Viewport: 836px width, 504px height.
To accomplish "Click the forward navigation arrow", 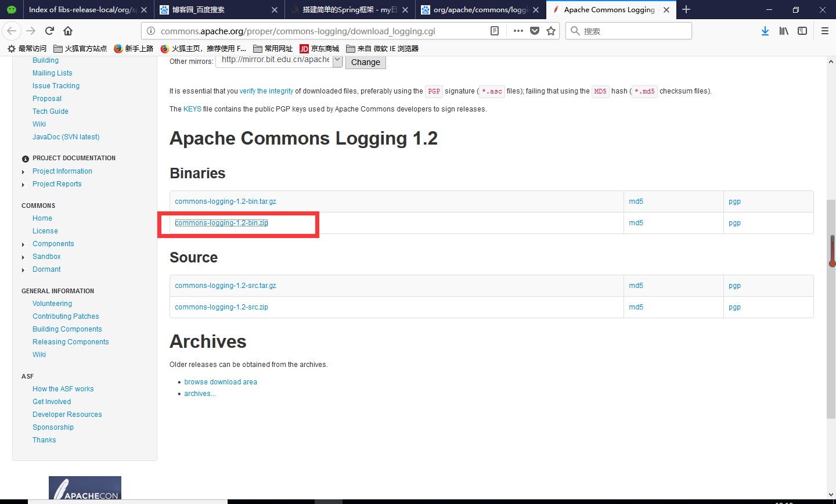I will [x=31, y=31].
